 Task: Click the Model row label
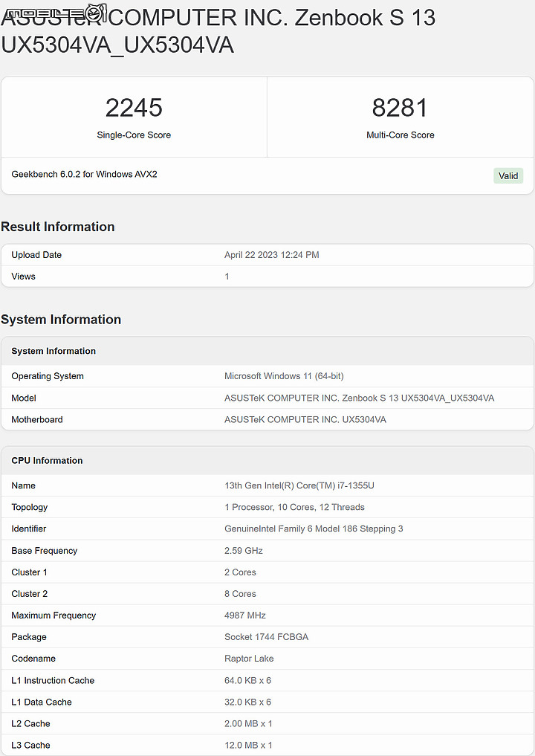click(24, 398)
